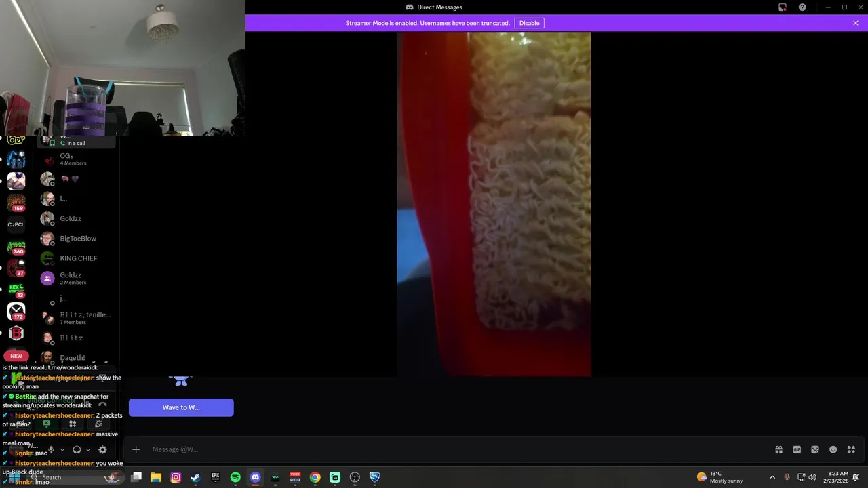Click the plus attachment button in message bar
The image size is (868, 488).
click(x=136, y=449)
